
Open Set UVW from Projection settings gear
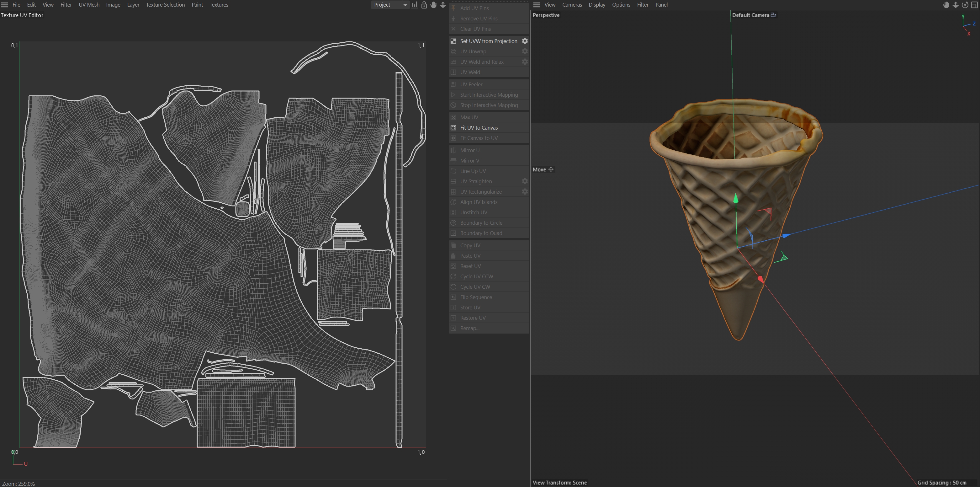pos(525,41)
